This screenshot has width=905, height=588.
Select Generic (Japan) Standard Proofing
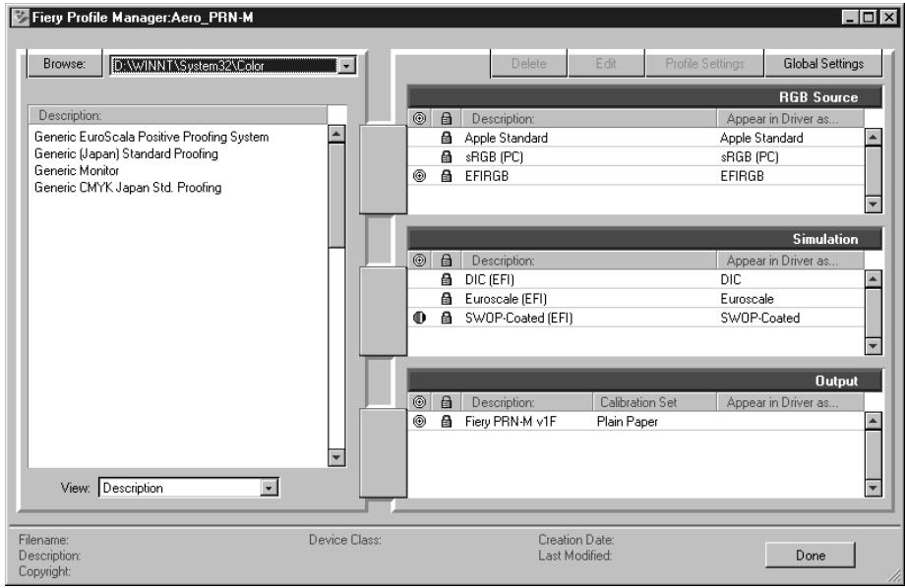click(x=126, y=153)
